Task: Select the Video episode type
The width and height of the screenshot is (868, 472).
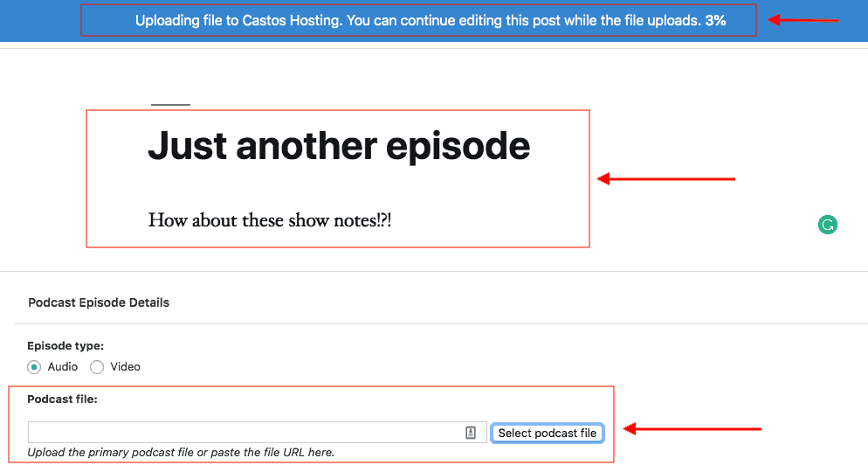Action: tap(97, 367)
